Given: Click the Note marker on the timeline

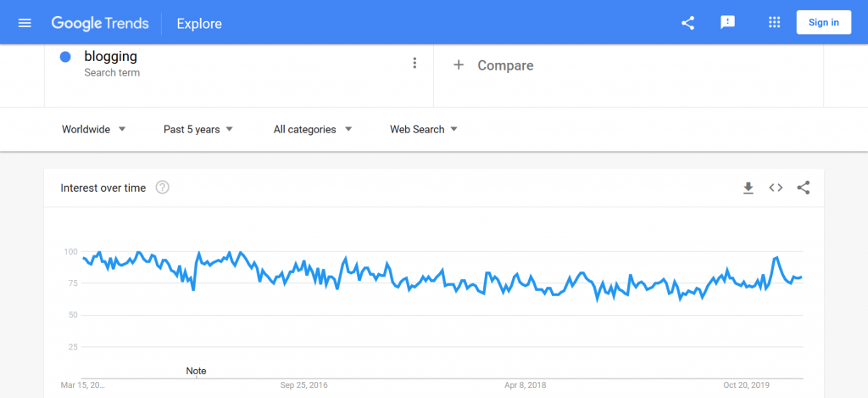Looking at the screenshot, I should click(196, 371).
